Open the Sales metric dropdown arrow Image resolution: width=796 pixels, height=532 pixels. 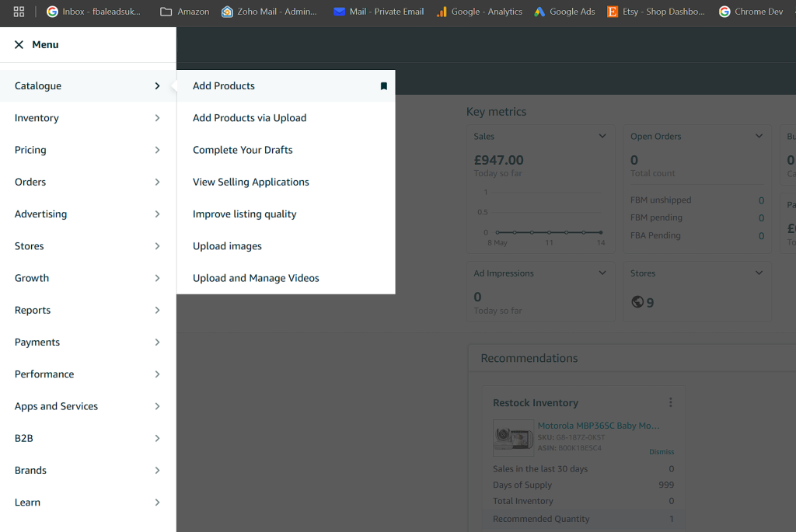pos(602,136)
